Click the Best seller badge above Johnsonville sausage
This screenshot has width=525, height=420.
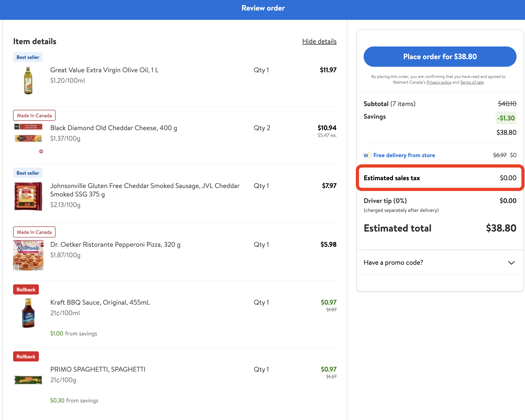tap(28, 173)
